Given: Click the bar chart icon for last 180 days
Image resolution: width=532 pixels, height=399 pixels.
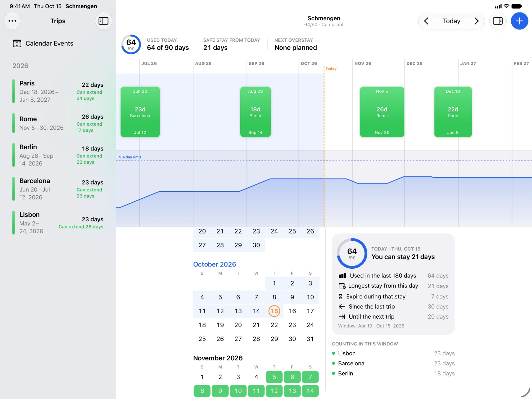Looking at the screenshot, I should (342, 276).
